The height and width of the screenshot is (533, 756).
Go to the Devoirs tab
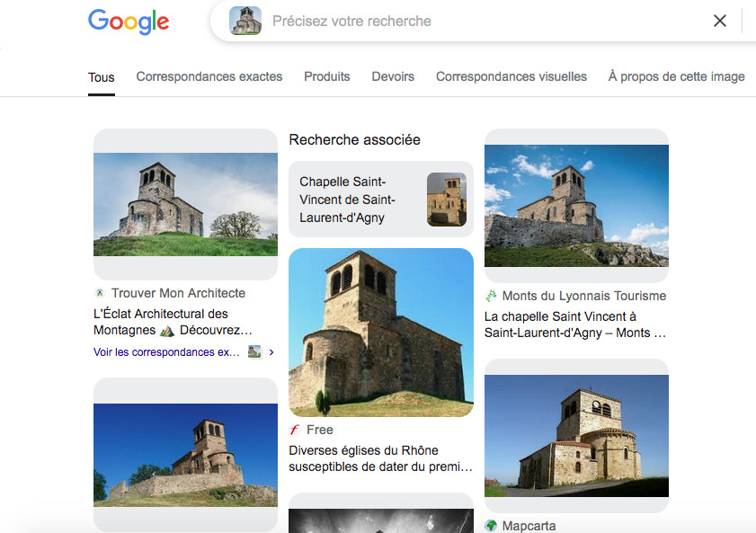tap(393, 76)
